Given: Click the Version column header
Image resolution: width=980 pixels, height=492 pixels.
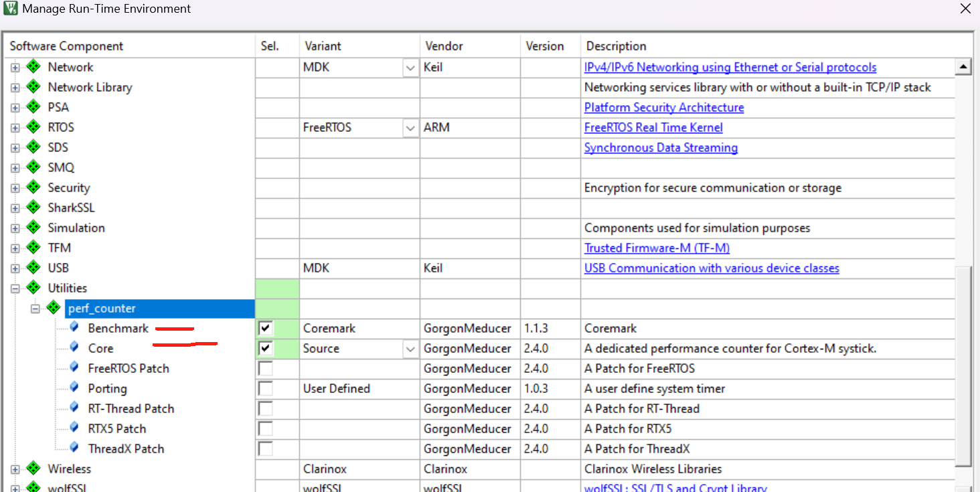Looking at the screenshot, I should tap(550, 46).
